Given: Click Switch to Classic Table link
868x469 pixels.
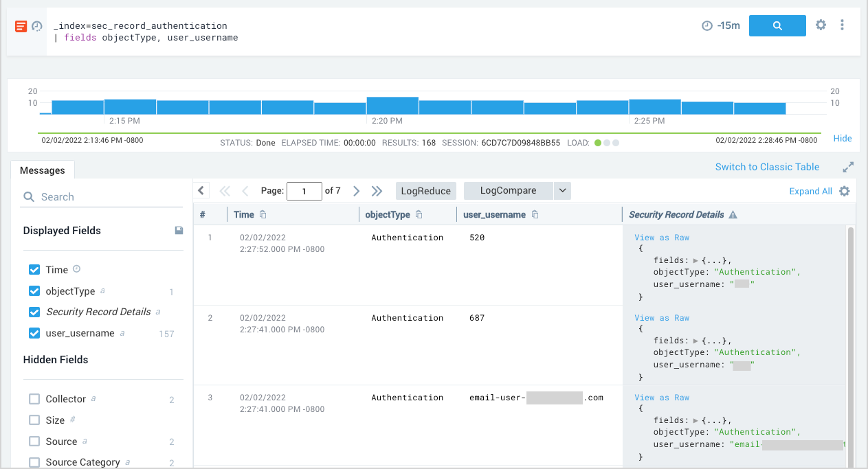Looking at the screenshot, I should click(767, 167).
